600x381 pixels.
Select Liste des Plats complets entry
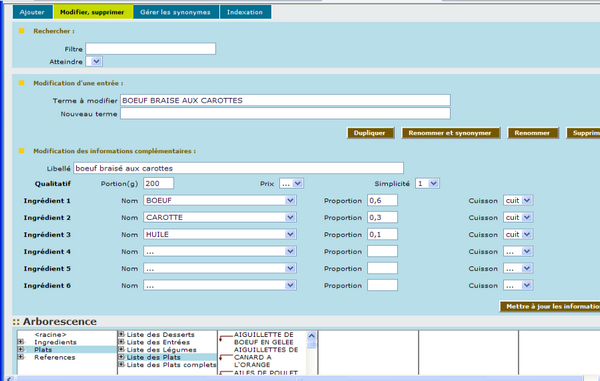click(171, 365)
